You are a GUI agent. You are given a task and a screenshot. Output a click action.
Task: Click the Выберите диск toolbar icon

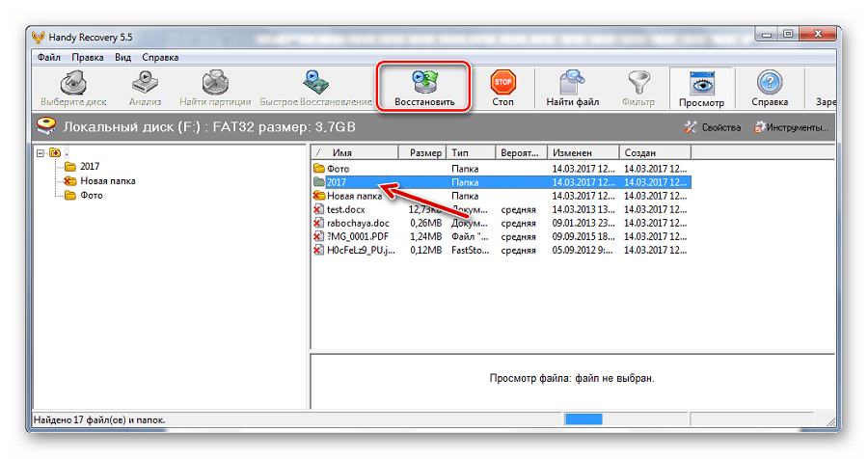pyautogui.click(x=73, y=84)
